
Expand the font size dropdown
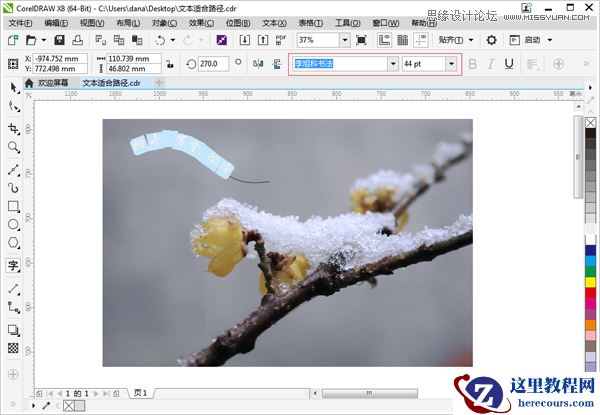pyautogui.click(x=452, y=64)
